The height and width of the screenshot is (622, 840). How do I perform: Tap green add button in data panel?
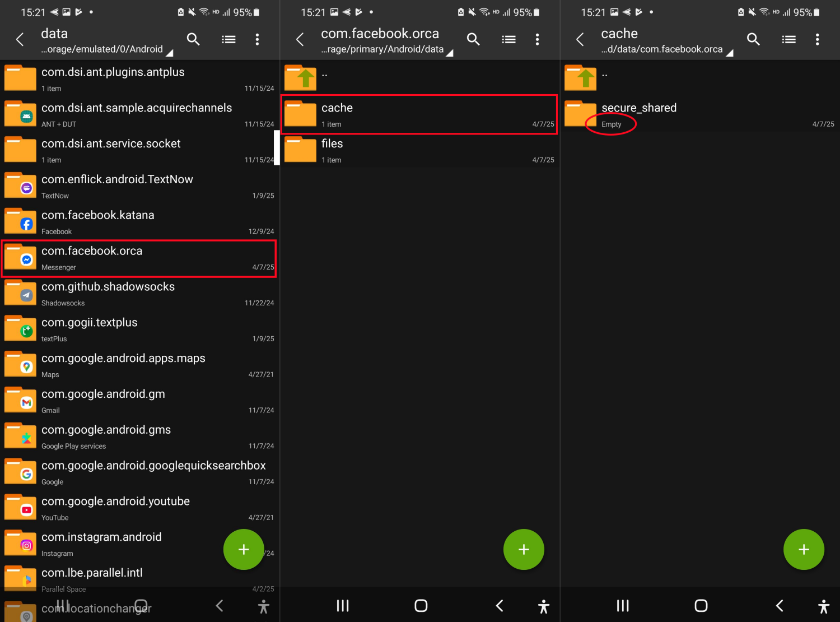(244, 549)
